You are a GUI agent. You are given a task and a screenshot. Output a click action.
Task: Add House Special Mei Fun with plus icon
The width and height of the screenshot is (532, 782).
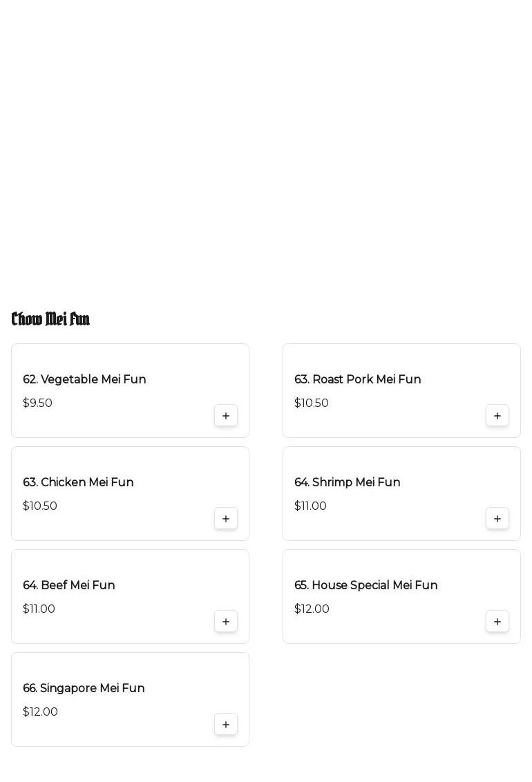point(497,622)
